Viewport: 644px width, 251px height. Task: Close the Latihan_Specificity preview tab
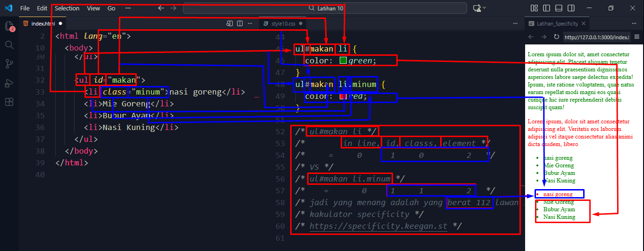(583, 23)
